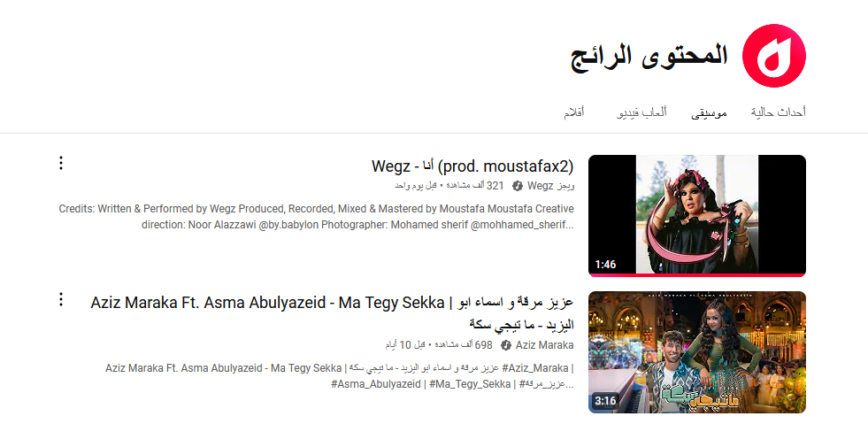Click the red watch progress bar under Wegz thumbnail
The height and width of the screenshot is (424, 868).
(696, 275)
